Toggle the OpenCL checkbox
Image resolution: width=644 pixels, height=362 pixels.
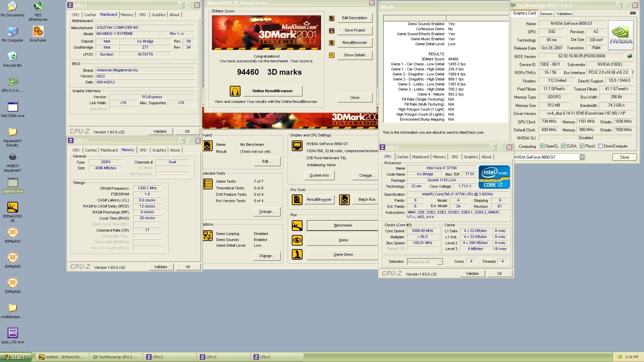click(542, 146)
